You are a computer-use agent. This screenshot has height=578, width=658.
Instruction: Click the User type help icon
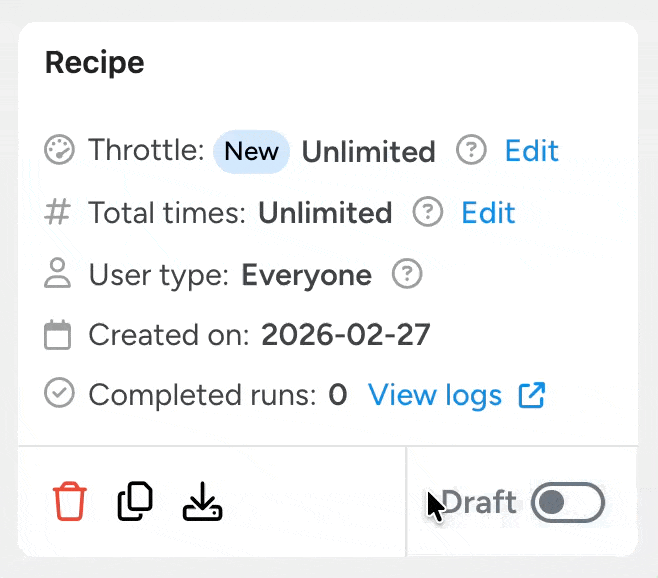(x=407, y=274)
